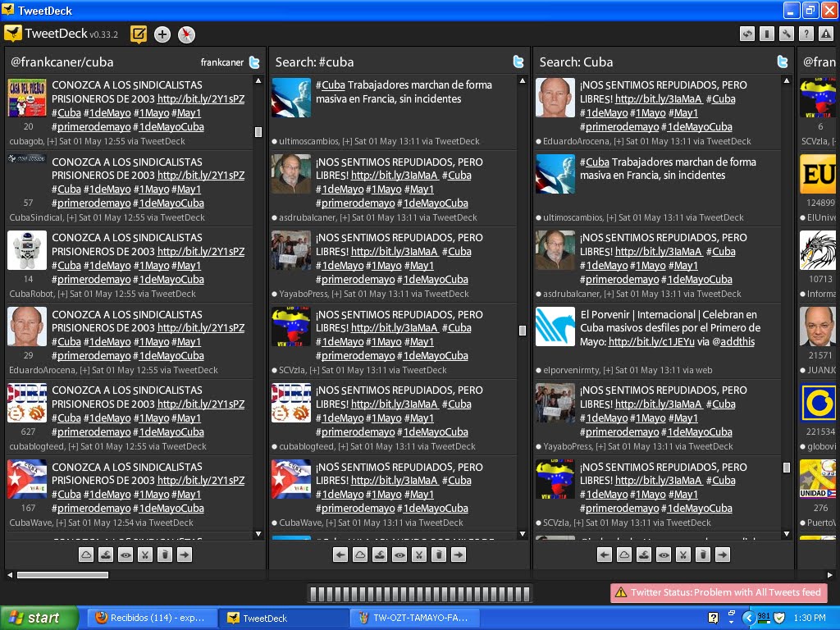Move Search: #cuba column right with arrow icon
840x630 pixels.
(459, 555)
